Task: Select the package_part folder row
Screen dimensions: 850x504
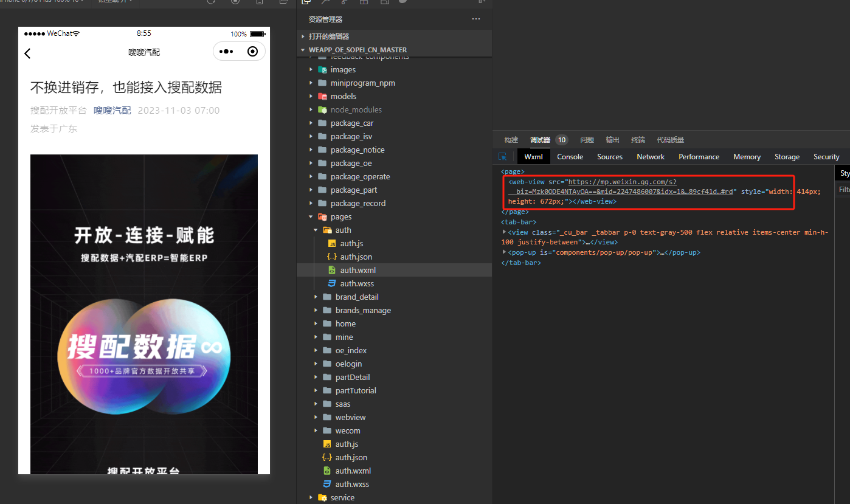Action: coord(394,190)
